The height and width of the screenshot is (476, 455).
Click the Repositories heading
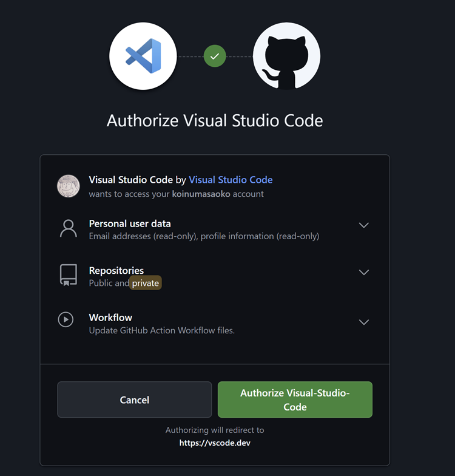[x=116, y=271]
